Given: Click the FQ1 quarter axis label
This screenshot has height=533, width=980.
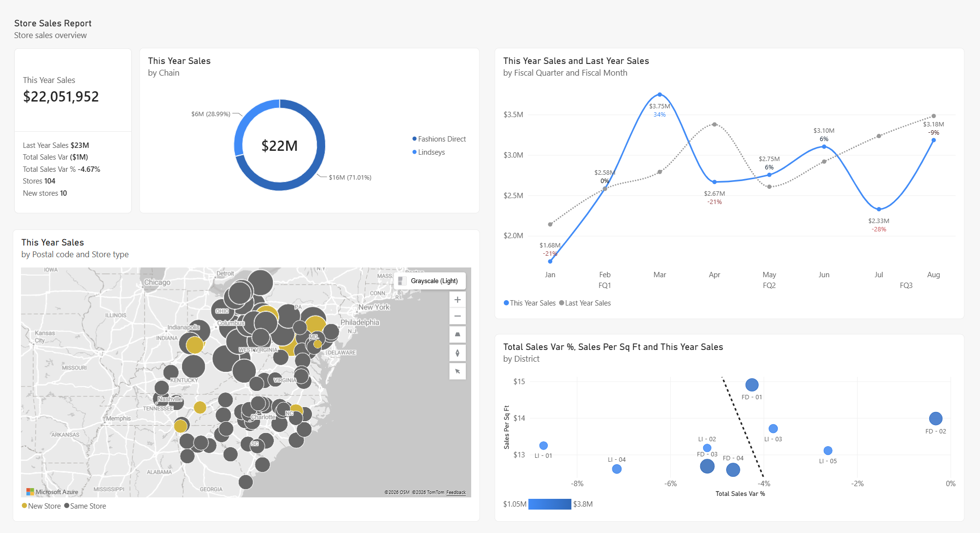Looking at the screenshot, I should point(605,286).
